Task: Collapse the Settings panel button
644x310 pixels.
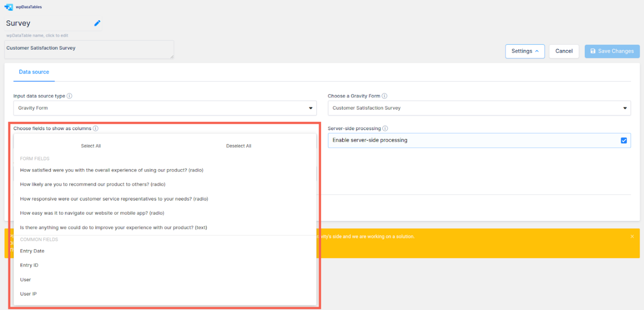Action: [525, 51]
